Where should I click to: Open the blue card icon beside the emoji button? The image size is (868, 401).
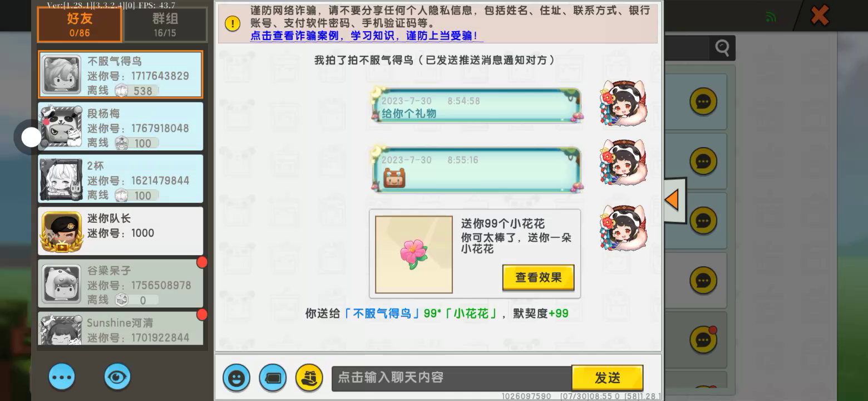[x=273, y=378]
